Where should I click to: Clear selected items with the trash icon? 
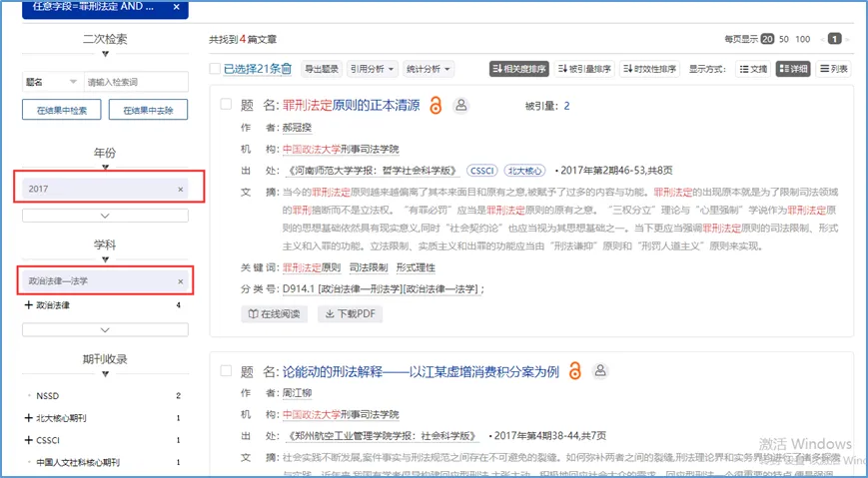(x=287, y=69)
